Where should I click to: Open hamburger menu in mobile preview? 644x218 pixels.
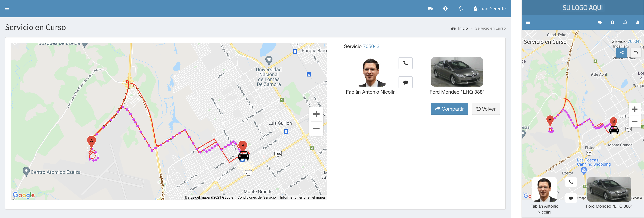[x=528, y=22]
